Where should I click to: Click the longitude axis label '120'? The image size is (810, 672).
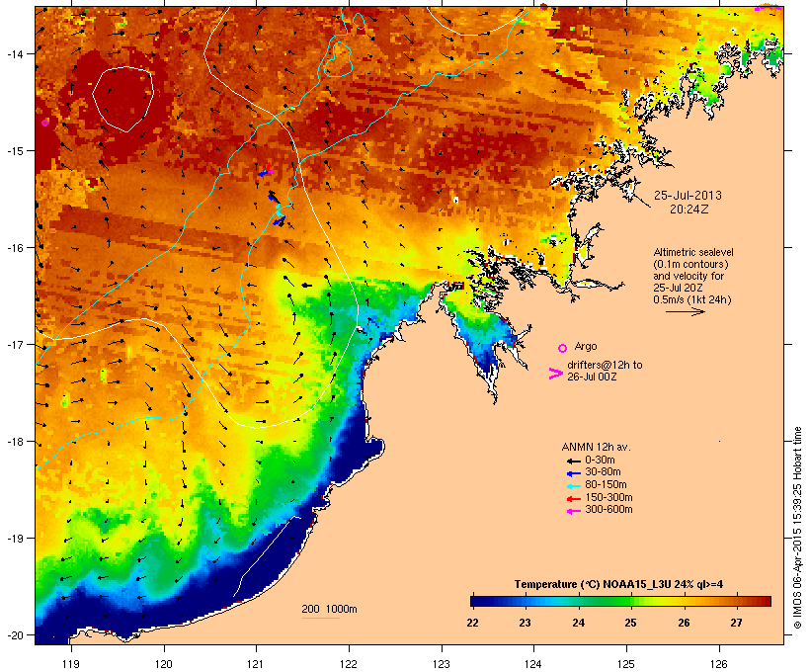[x=164, y=664]
